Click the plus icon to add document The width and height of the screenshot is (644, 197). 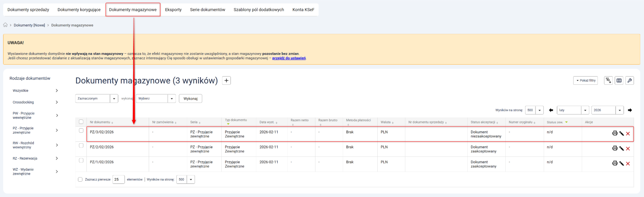226,81
